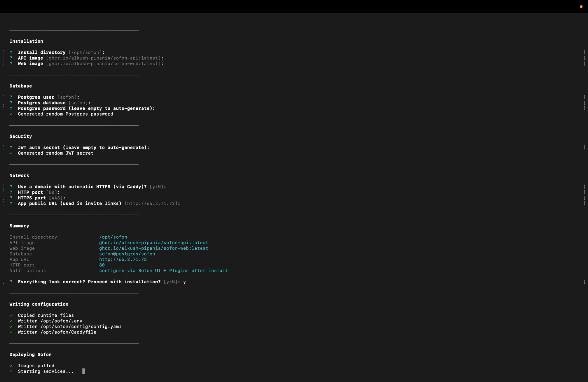Click the orange dot indicator in top bar
Image resolution: width=588 pixels, height=382 pixels.
point(581,7)
